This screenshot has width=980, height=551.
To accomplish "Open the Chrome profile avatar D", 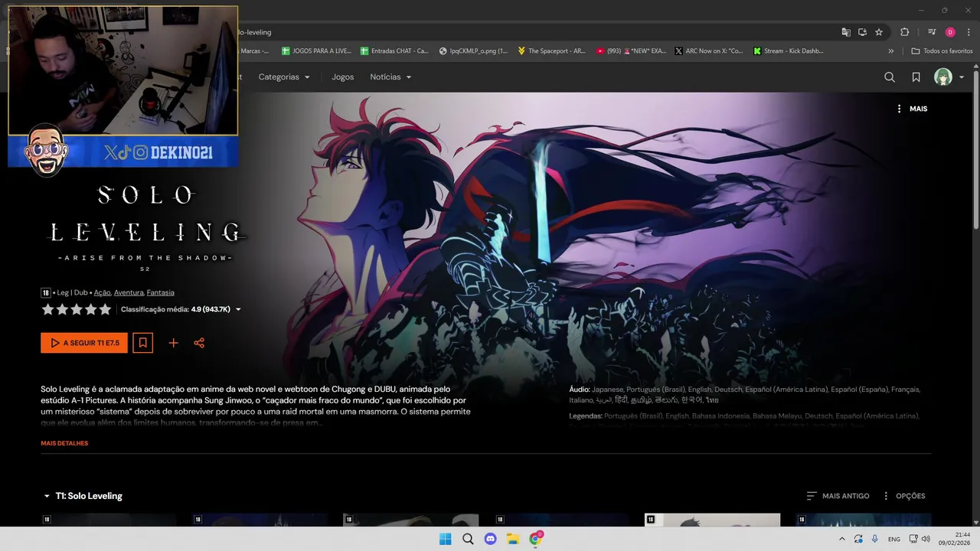I will click(x=950, y=32).
